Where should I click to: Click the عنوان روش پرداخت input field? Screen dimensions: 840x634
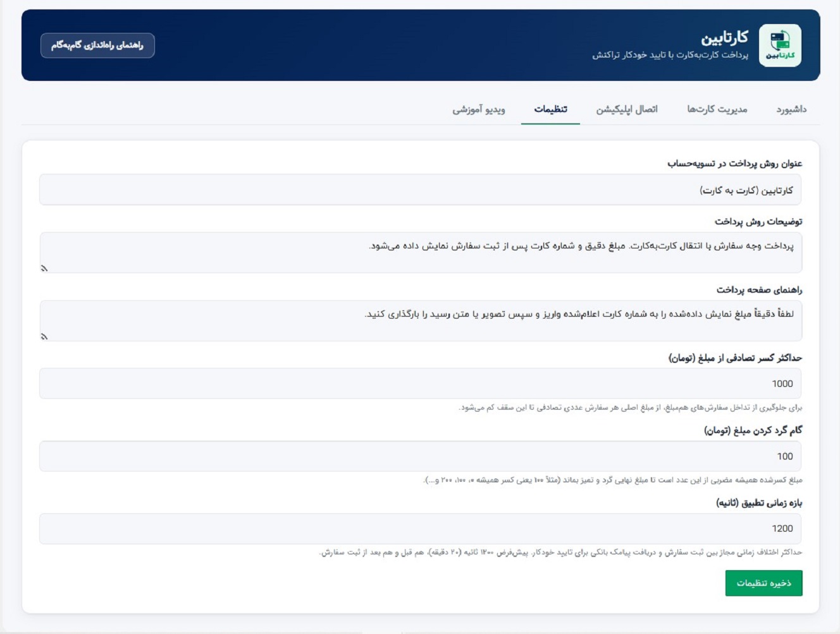tap(420, 190)
